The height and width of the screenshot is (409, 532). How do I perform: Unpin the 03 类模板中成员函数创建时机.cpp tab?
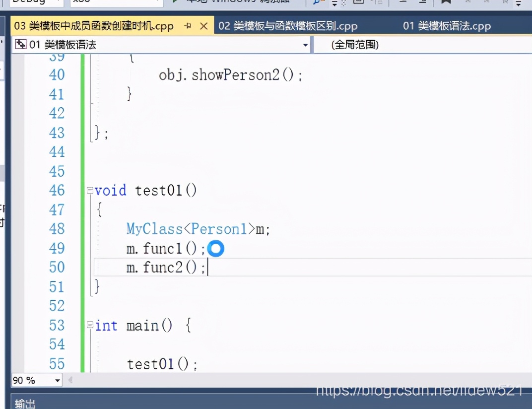click(187, 25)
